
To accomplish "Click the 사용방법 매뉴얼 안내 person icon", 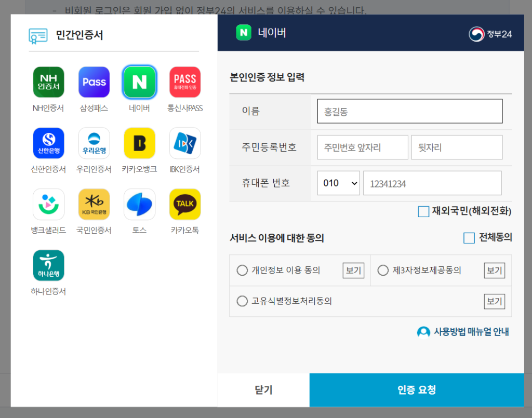I will coord(423,332).
